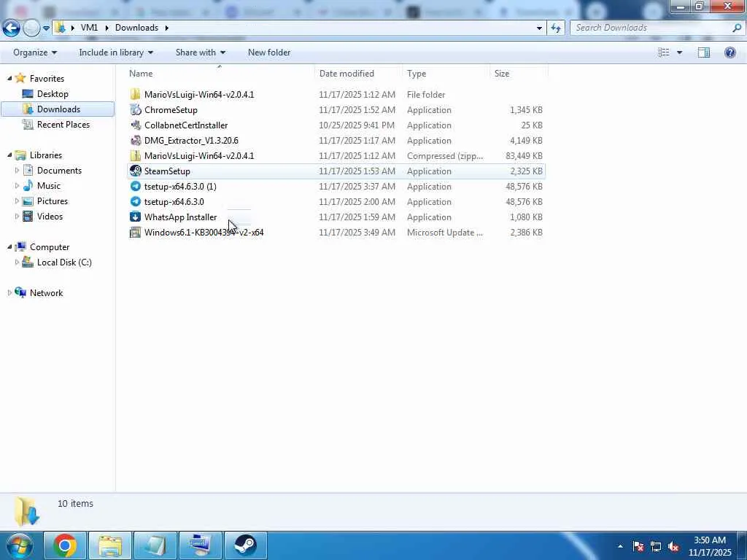Click the refresh button beside address bar
The image size is (747, 560).
[x=555, y=28]
